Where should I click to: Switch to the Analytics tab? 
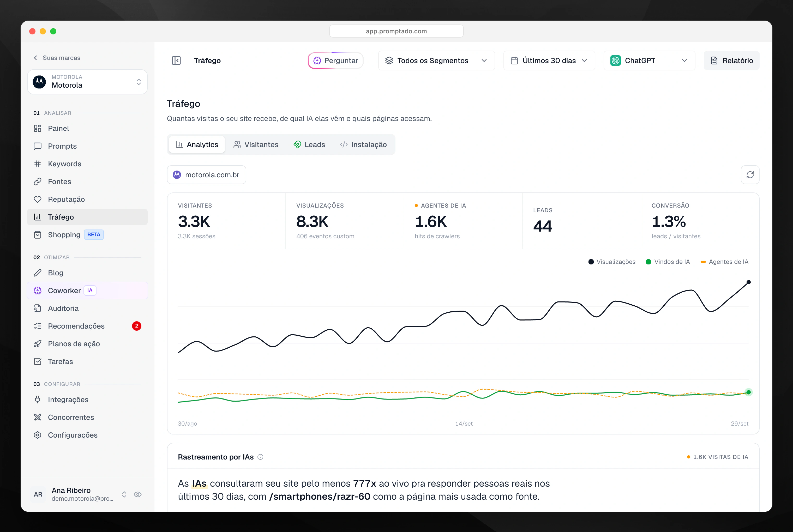pyautogui.click(x=197, y=144)
